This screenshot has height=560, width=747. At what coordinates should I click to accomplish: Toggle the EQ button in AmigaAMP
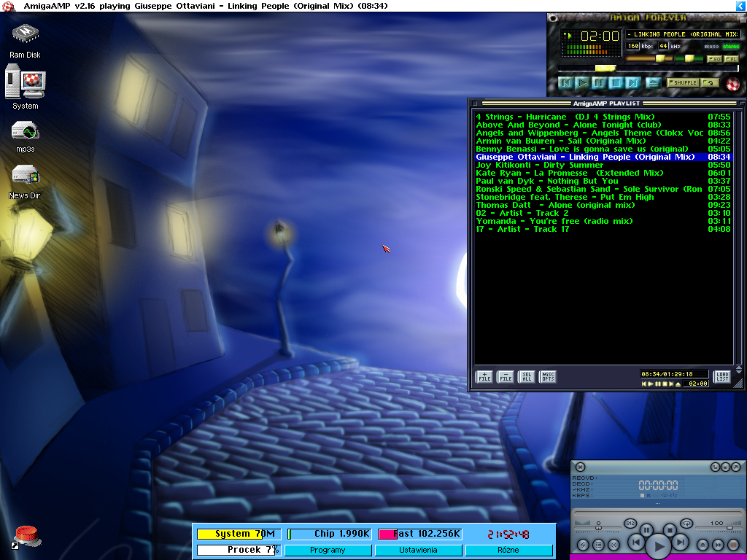[715, 59]
